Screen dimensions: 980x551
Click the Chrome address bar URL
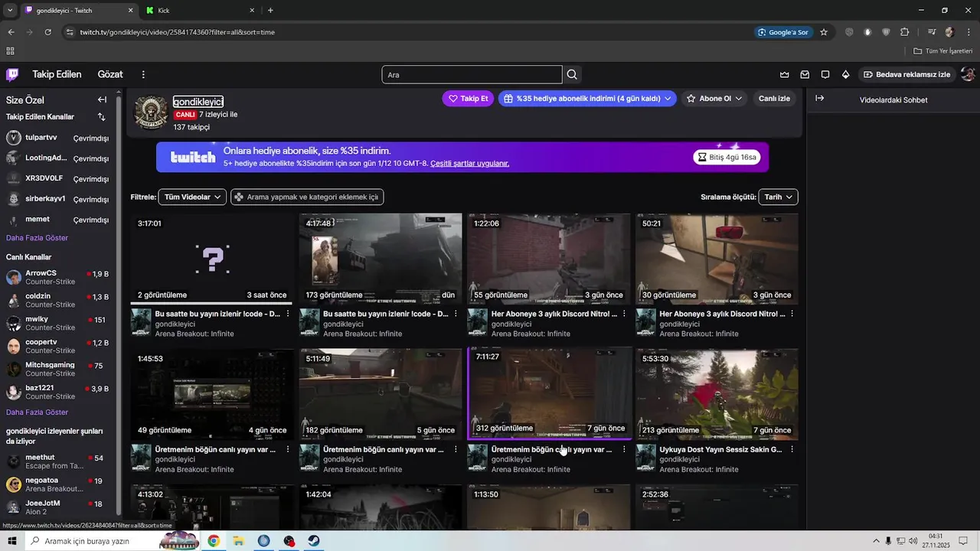coord(178,32)
